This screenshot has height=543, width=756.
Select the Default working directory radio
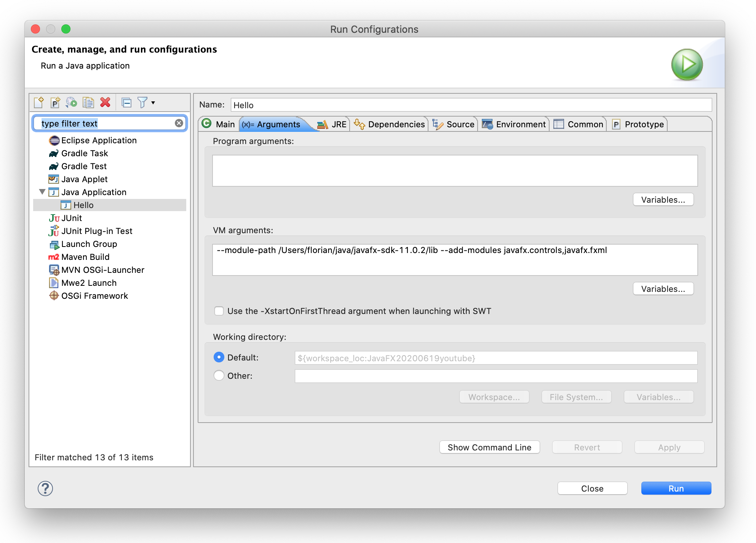(219, 357)
